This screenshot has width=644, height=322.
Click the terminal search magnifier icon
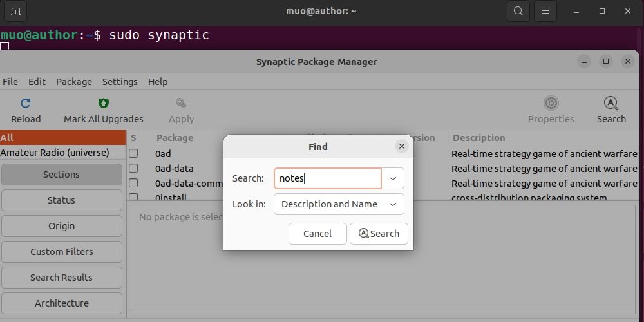click(x=517, y=11)
